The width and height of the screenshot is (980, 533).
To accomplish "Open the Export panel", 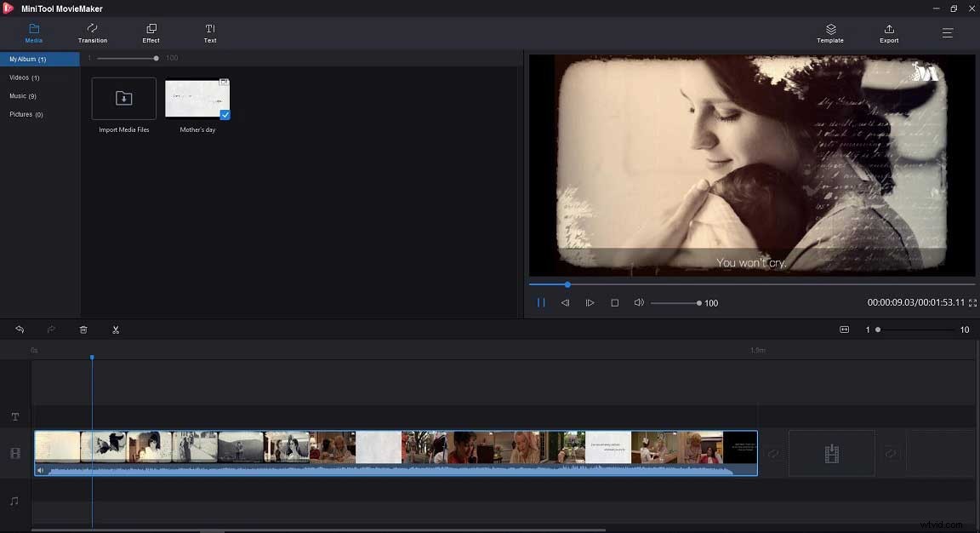I will 888,34.
